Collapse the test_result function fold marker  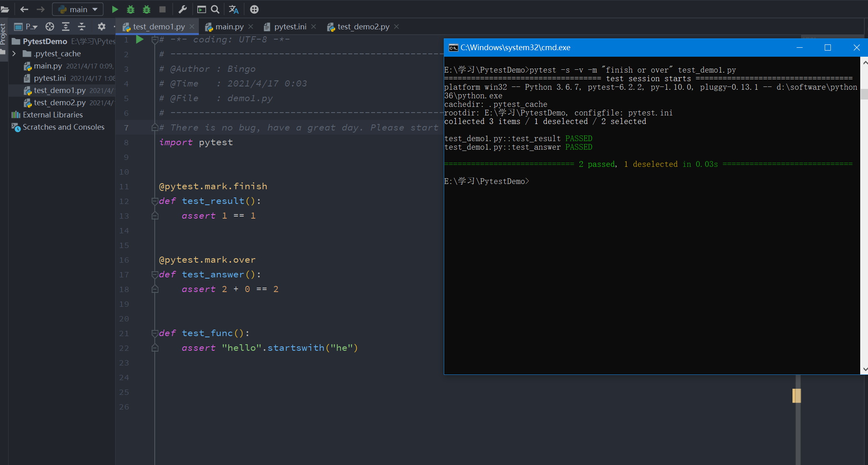coord(155,201)
